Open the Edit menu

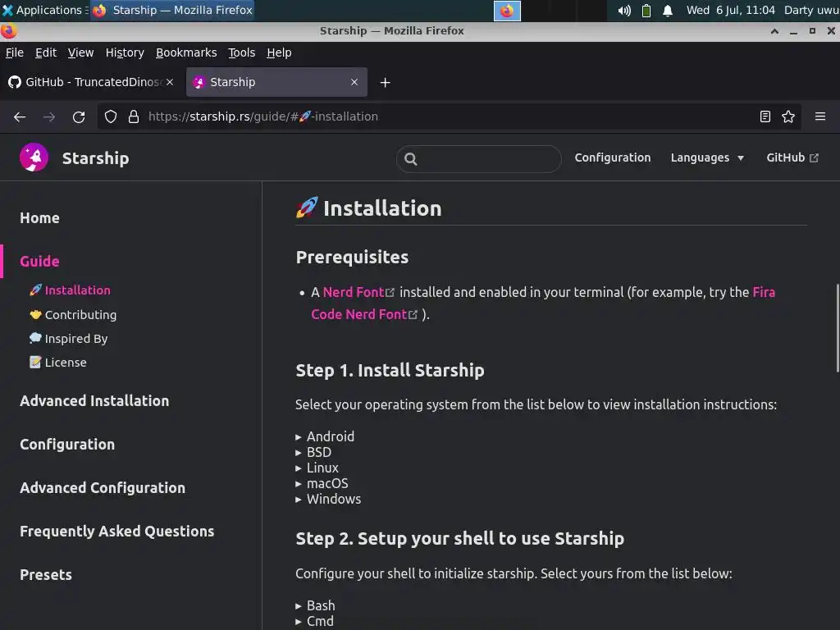[x=46, y=52]
